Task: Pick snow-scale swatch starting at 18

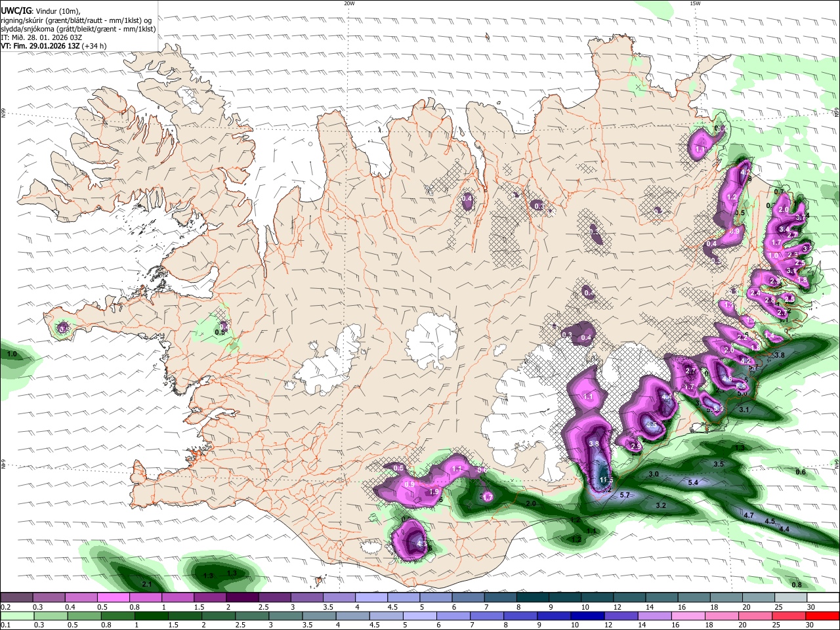Action: (x=725, y=598)
